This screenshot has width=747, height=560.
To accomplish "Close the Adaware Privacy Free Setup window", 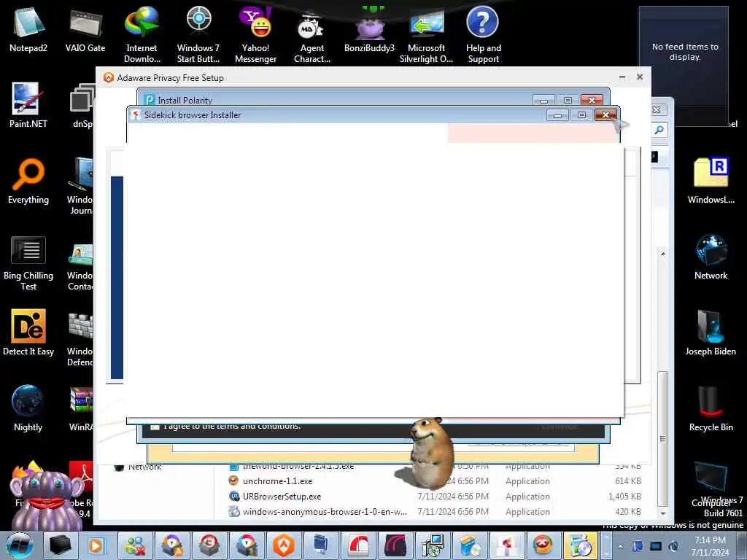I will tap(640, 77).
